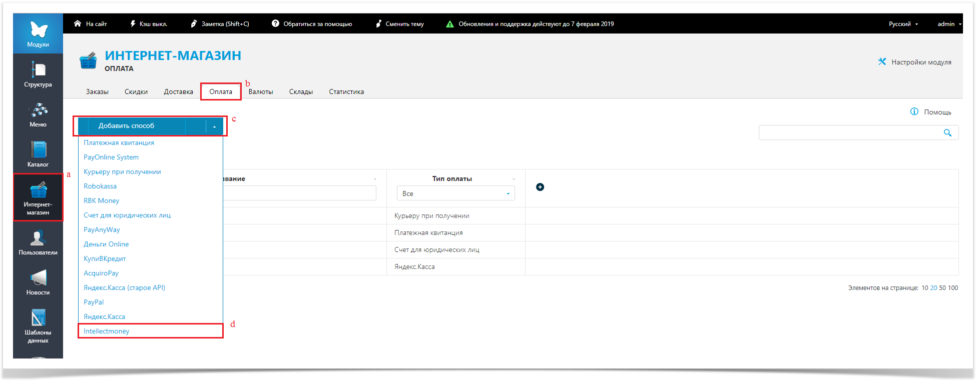Click the plus icon to add column
Image resolution: width=980 pixels, height=383 pixels.
point(540,187)
